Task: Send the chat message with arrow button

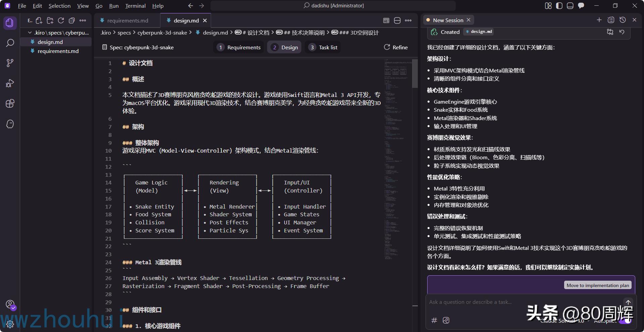Action: [628, 302]
